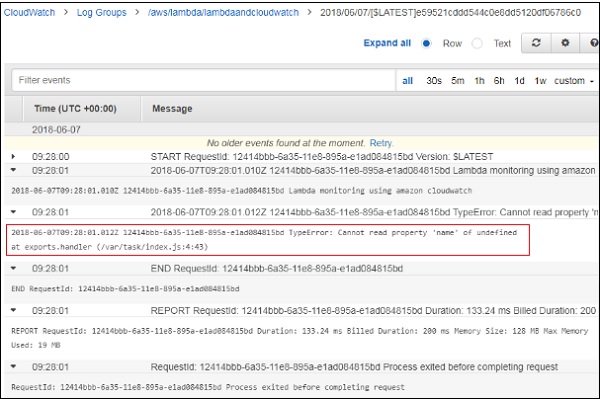The width and height of the screenshot is (600, 399).
Task: Collapse the TypeError log event row
Action: point(13,212)
